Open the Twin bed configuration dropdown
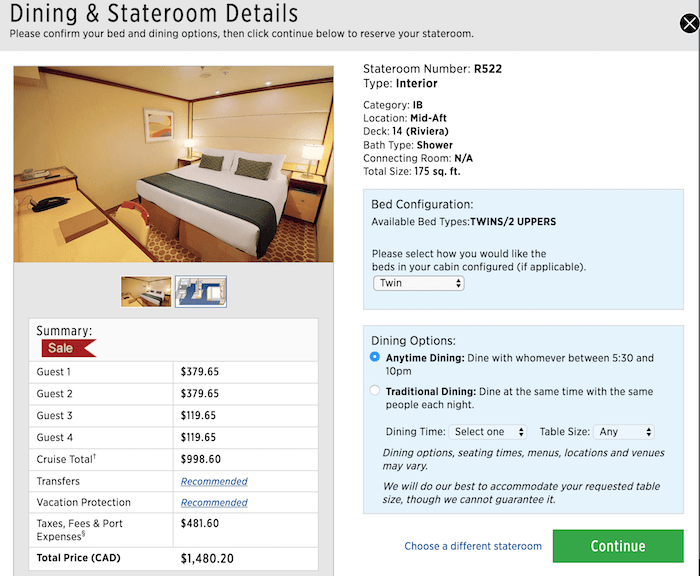The image size is (700, 576). [x=419, y=283]
